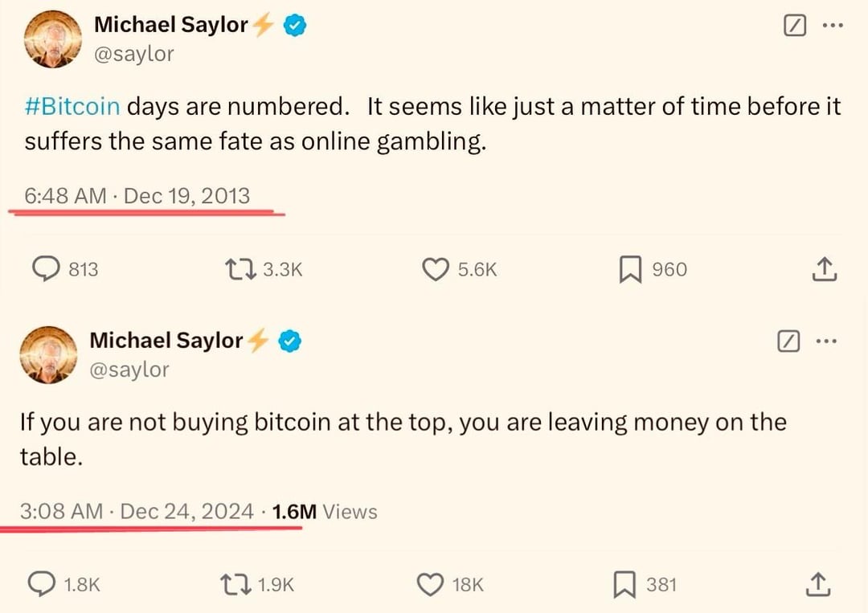
Task: Open more options on the second tweet
Action: pos(826,341)
